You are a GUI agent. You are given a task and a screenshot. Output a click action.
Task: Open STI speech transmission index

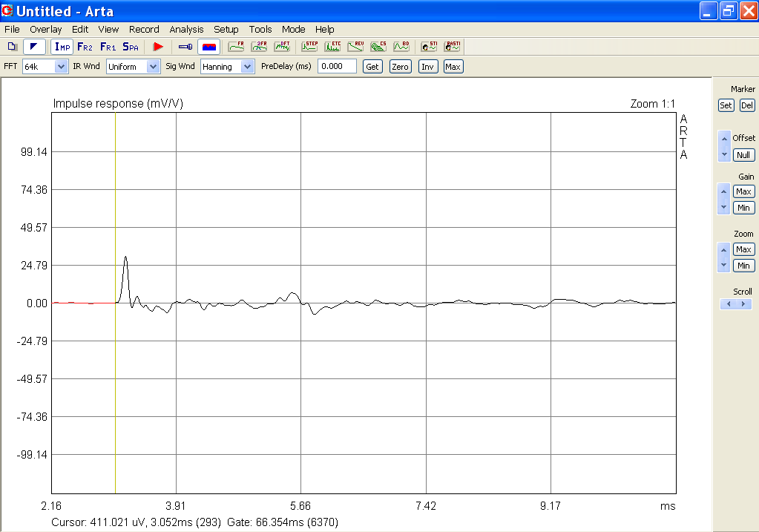429,47
